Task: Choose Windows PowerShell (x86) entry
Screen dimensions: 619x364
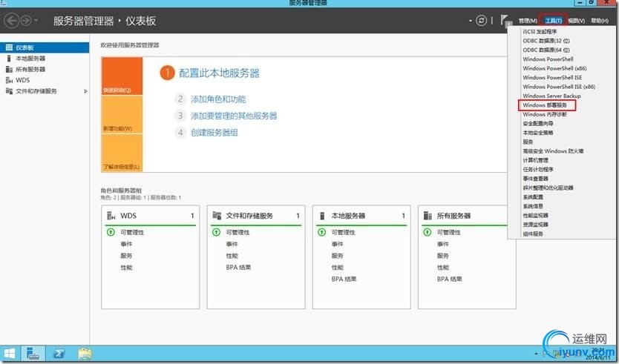Action: pyautogui.click(x=554, y=68)
